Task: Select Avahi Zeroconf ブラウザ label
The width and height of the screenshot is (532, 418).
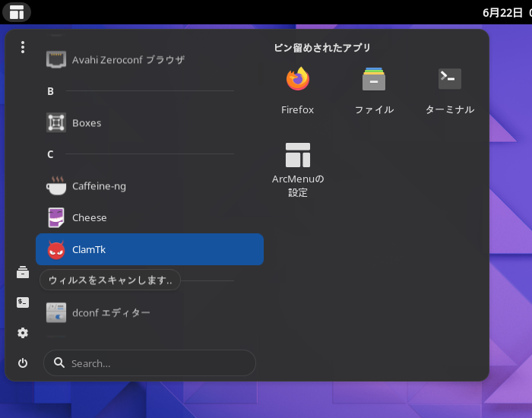Action: 128,60
